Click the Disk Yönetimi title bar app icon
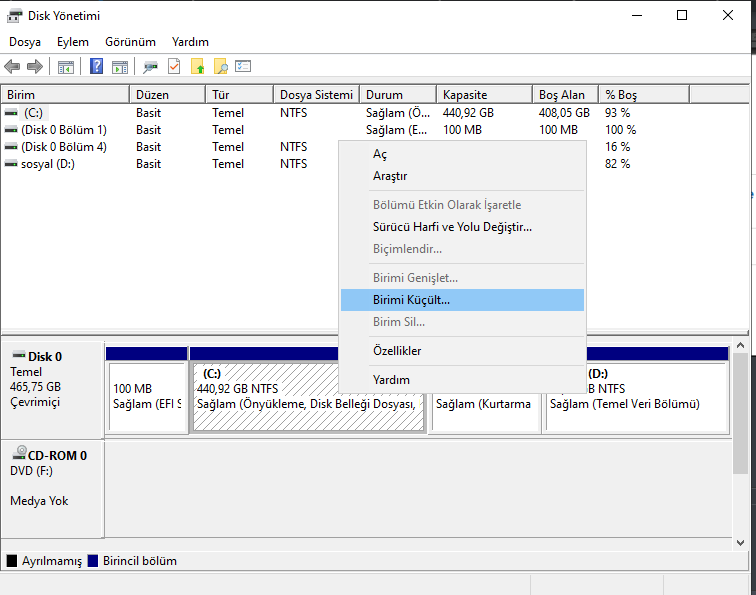Viewport: 756px width, 595px height. (x=14, y=16)
